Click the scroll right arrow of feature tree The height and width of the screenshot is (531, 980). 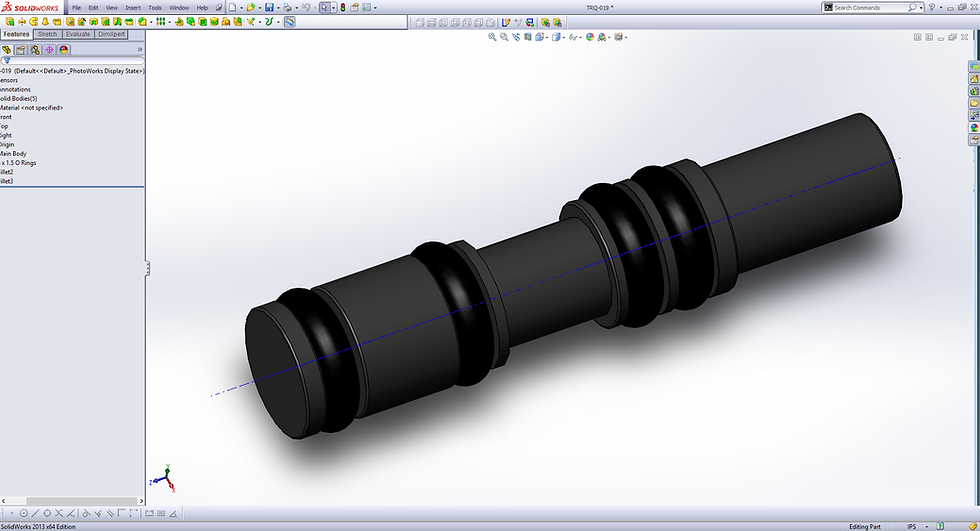click(141, 501)
